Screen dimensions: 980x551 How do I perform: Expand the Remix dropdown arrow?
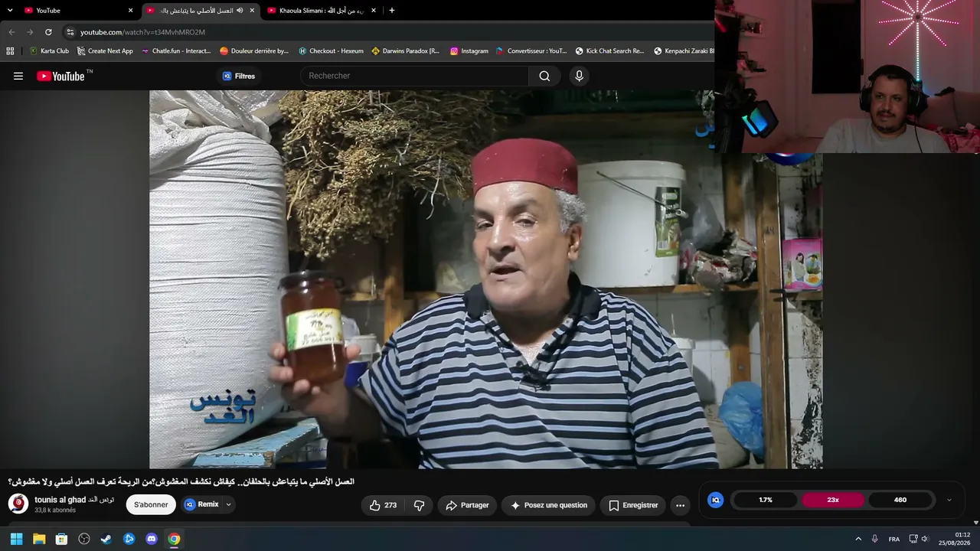(228, 505)
